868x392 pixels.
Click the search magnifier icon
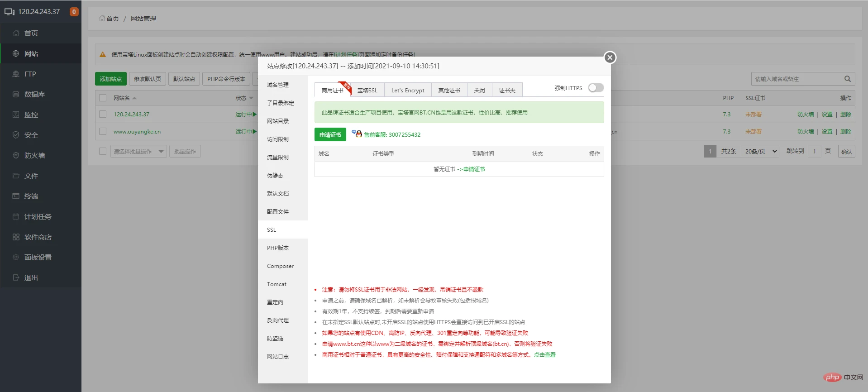(848, 79)
